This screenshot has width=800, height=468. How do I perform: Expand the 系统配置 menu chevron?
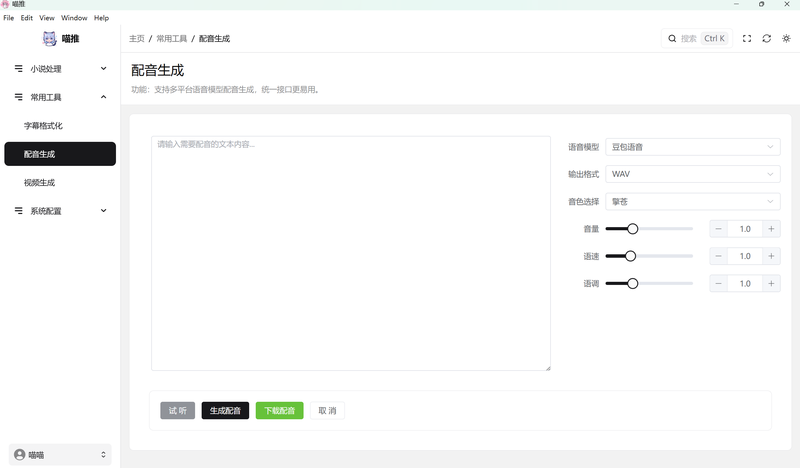tap(104, 211)
